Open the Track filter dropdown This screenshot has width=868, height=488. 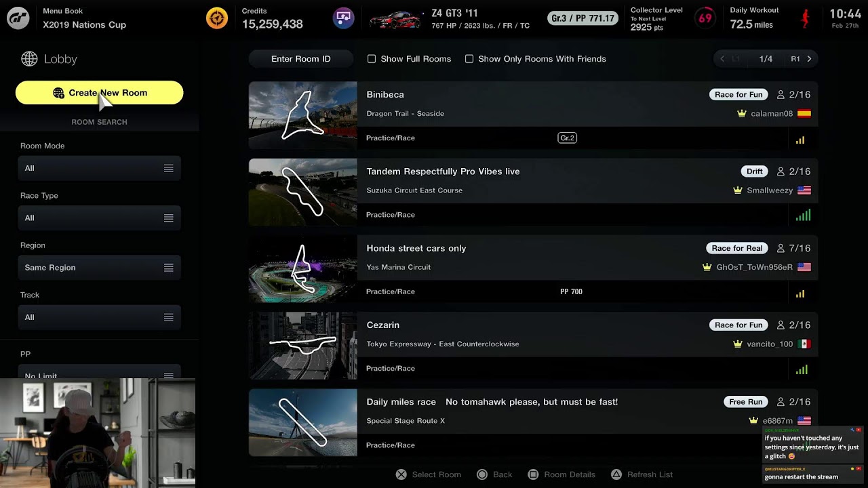pos(99,317)
